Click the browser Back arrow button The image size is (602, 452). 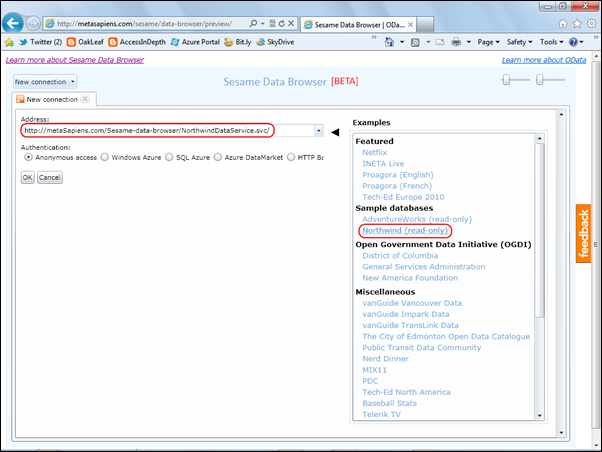tap(13, 23)
